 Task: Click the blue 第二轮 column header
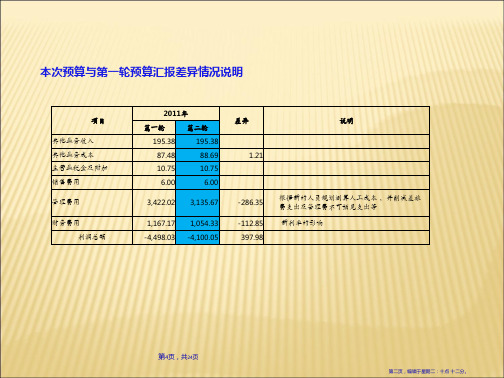[197, 128]
